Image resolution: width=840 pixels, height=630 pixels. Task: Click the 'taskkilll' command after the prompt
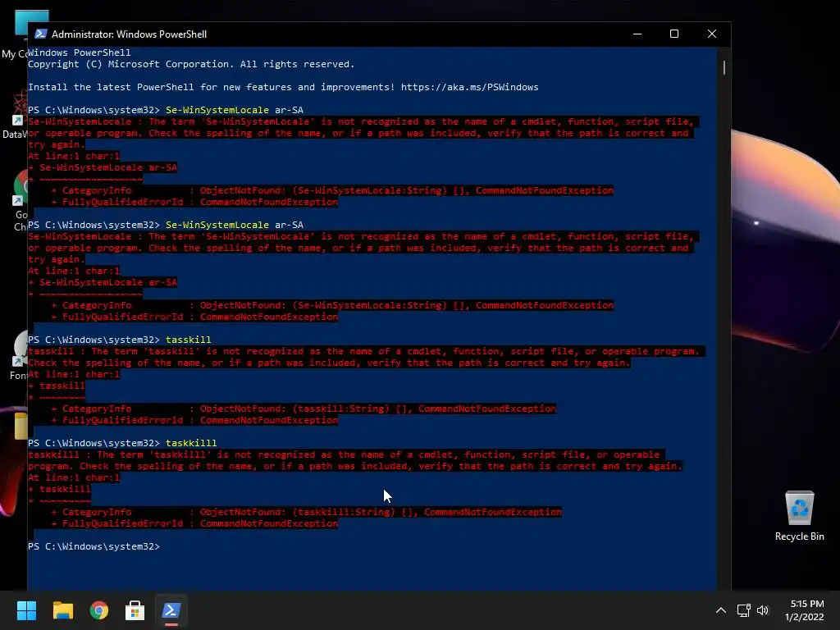click(191, 443)
